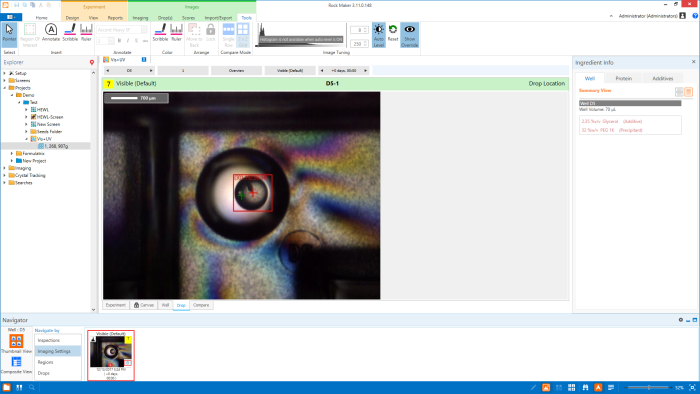The width and height of the screenshot is (700, 394).
Task: Expand the Formulatrix folder in Explorer
Action: pyautogui.click(x=12, y=153)
